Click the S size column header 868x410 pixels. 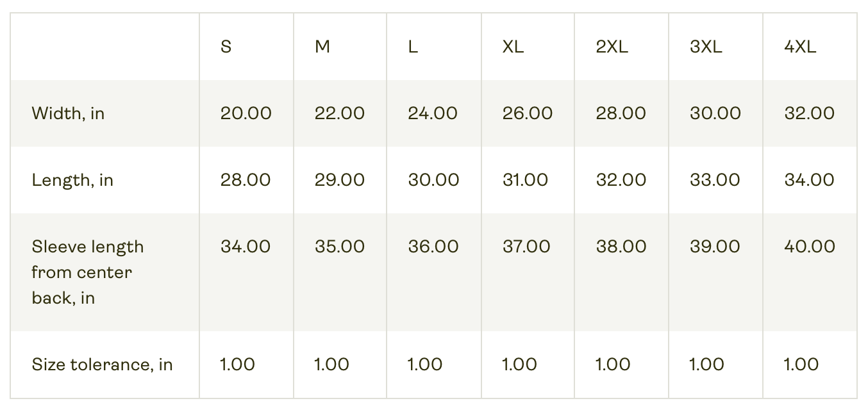click(226, 47)
